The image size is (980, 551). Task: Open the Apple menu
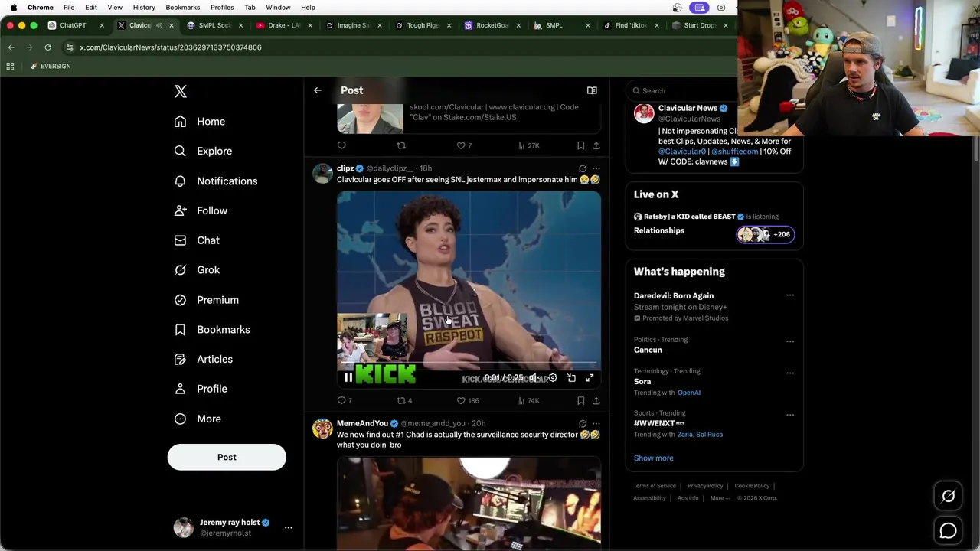(13, 8)
